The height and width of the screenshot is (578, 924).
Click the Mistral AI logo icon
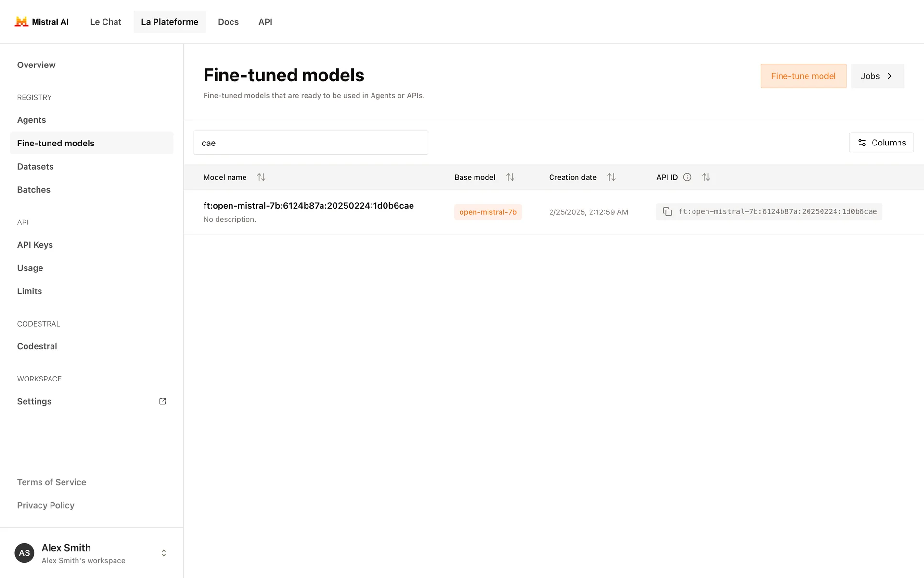click(22, 22)
